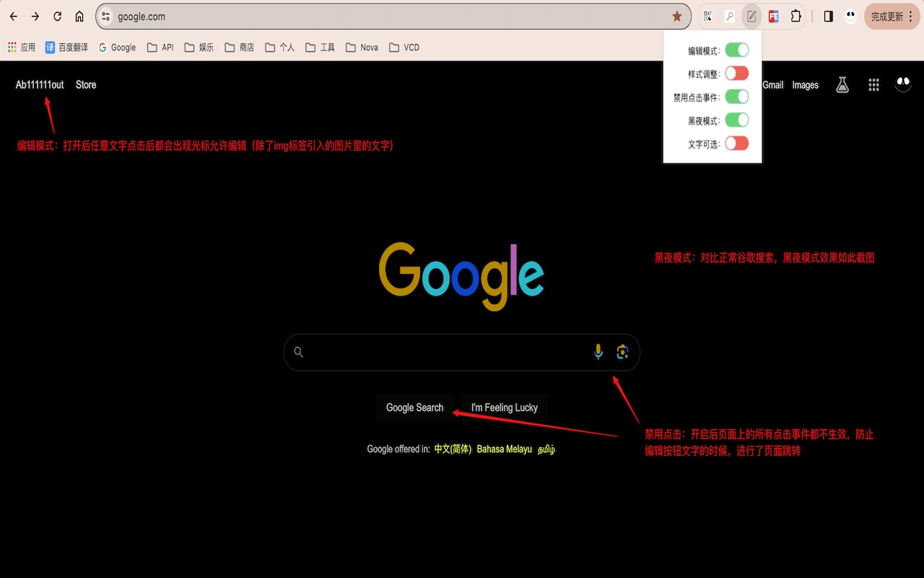Toggle the browser side panel icon
The height and width of the screenshot is (578, 924).
828,17
